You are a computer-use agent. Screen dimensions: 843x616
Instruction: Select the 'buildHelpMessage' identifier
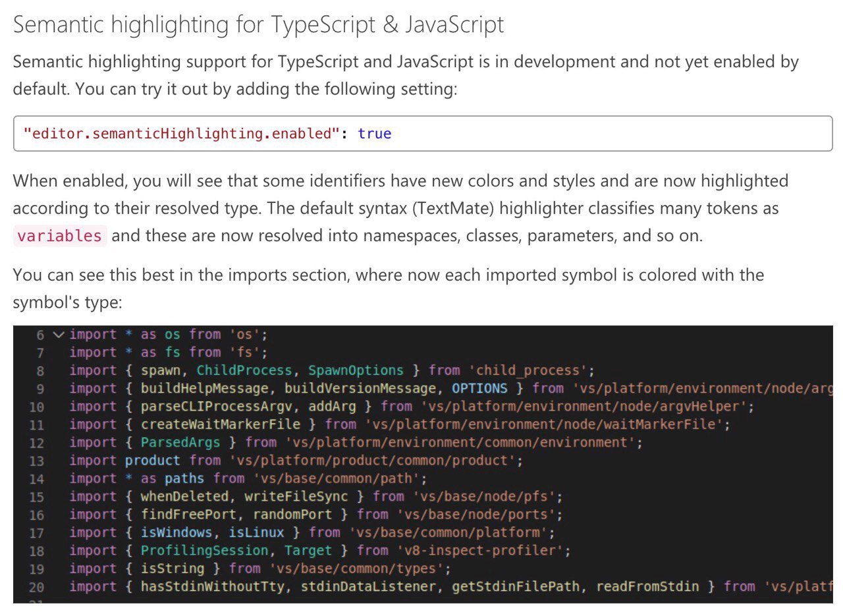pyautogui.click(x=204, y=389)
